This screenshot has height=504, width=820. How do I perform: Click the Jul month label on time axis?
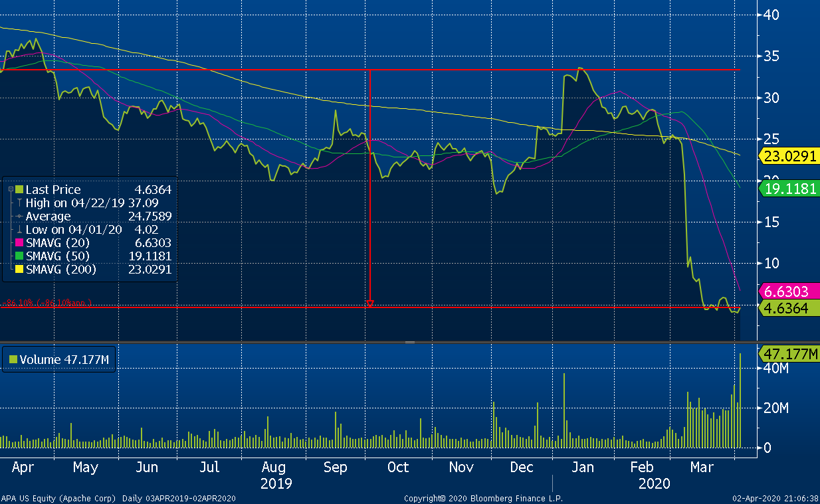click(x=209, y=467)
